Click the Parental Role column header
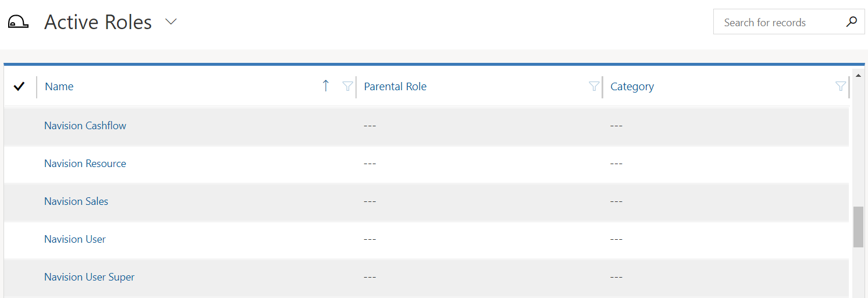 coord(395,87)
